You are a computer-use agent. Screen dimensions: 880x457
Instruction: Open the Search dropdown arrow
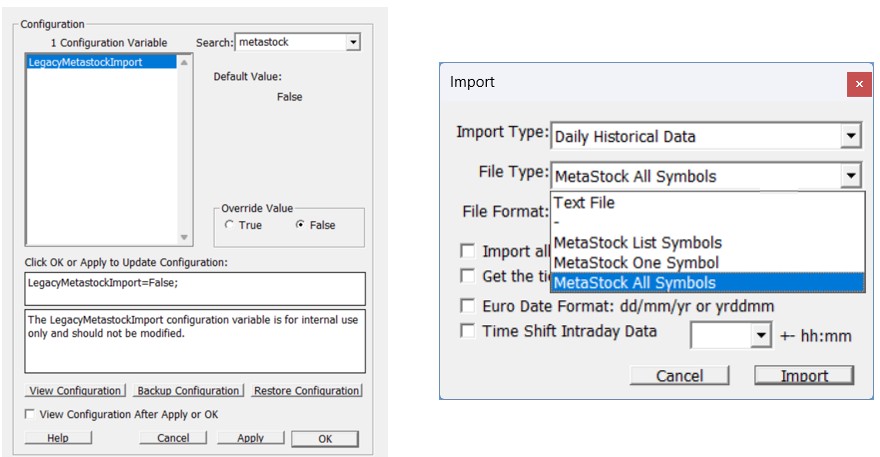[352, 42]
